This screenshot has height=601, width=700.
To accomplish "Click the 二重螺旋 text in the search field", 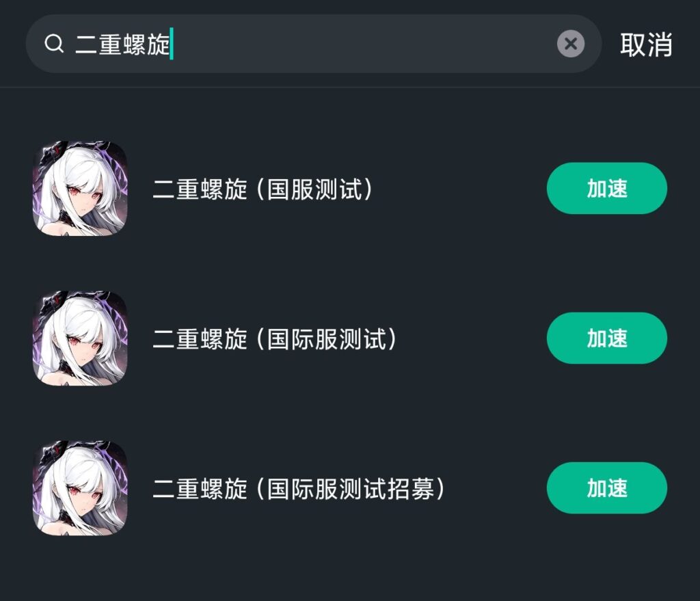I will [x=122, y=44].
